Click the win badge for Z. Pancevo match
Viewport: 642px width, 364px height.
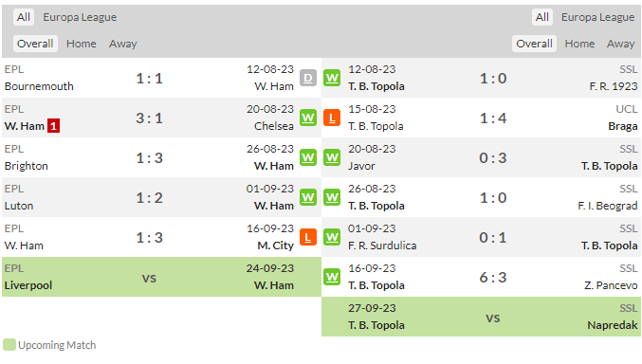332,277
